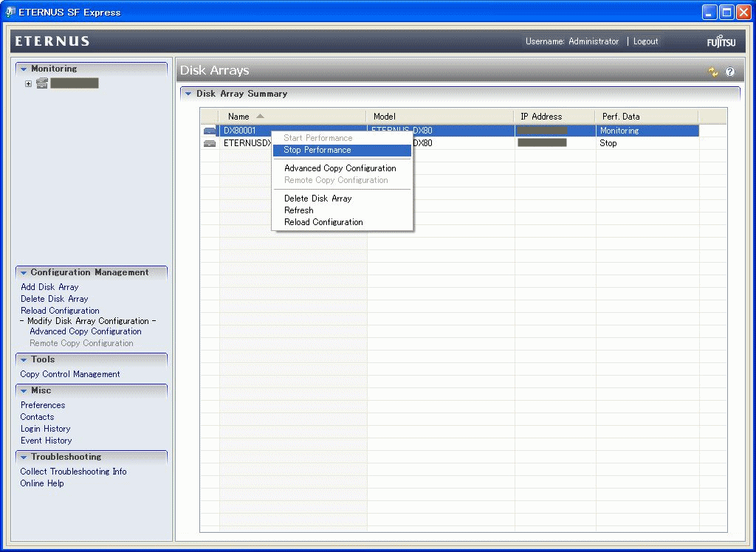Open Contacts link

37,417
